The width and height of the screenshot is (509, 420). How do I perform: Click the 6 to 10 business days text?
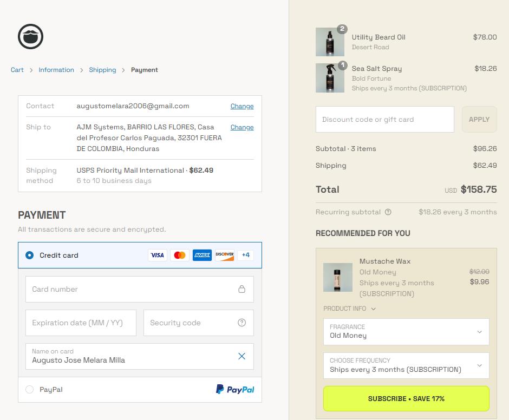tap(114, 180)
